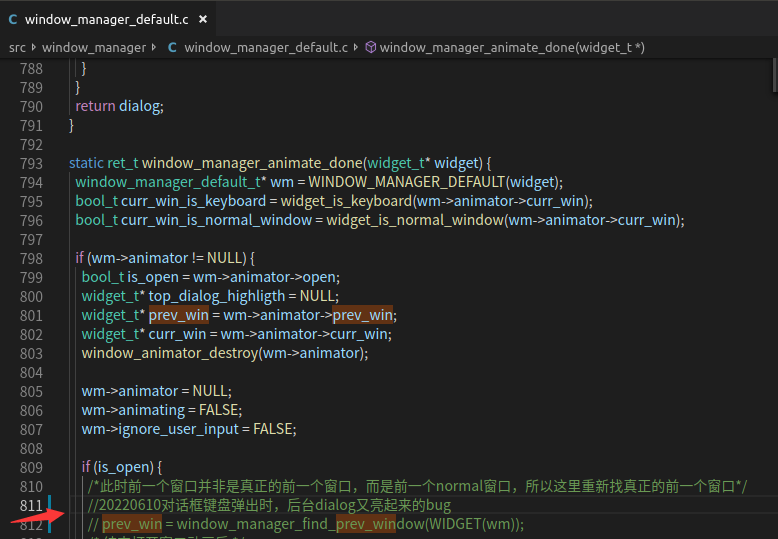The height and width of the screenshot is (539, 778).
Task: Click line number 801 in gutter
Action: click(31, 316)
